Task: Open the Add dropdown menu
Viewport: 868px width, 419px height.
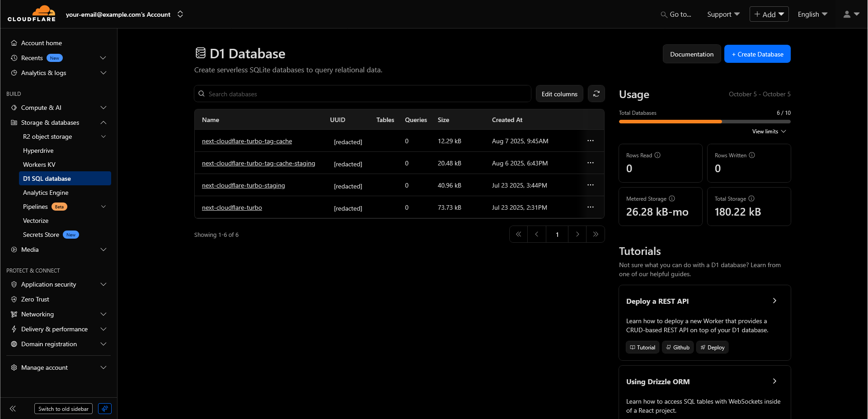Action: (x=769, y=14)
